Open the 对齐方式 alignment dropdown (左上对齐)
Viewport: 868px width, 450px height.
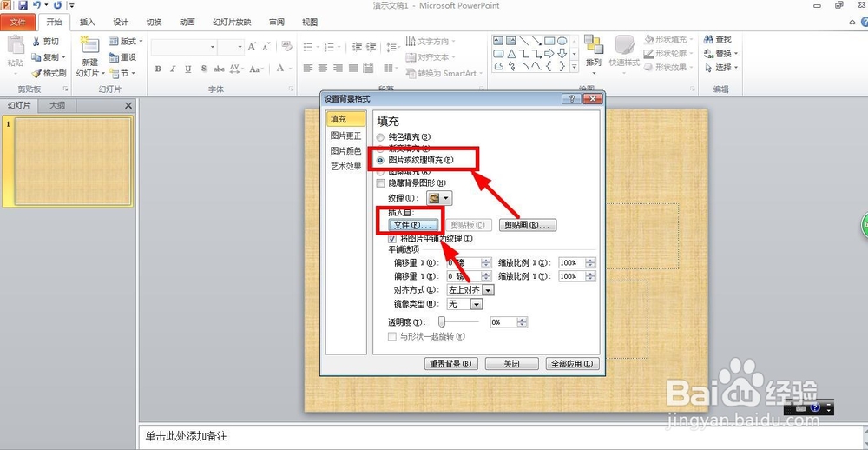pos(488,290)
